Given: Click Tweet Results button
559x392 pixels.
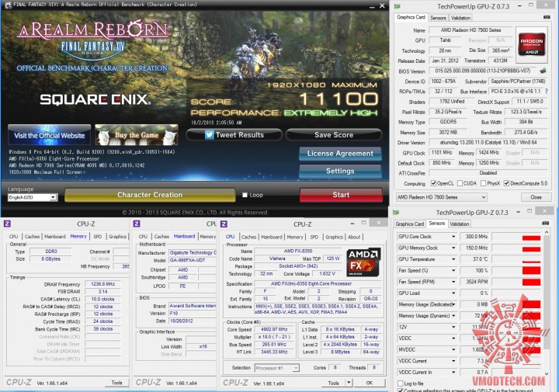Looking at the screenshot, I should point(234,135).
